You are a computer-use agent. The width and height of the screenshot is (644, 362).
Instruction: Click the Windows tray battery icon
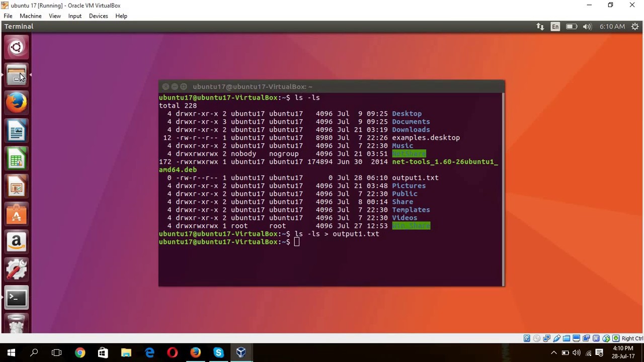point(565,353)
